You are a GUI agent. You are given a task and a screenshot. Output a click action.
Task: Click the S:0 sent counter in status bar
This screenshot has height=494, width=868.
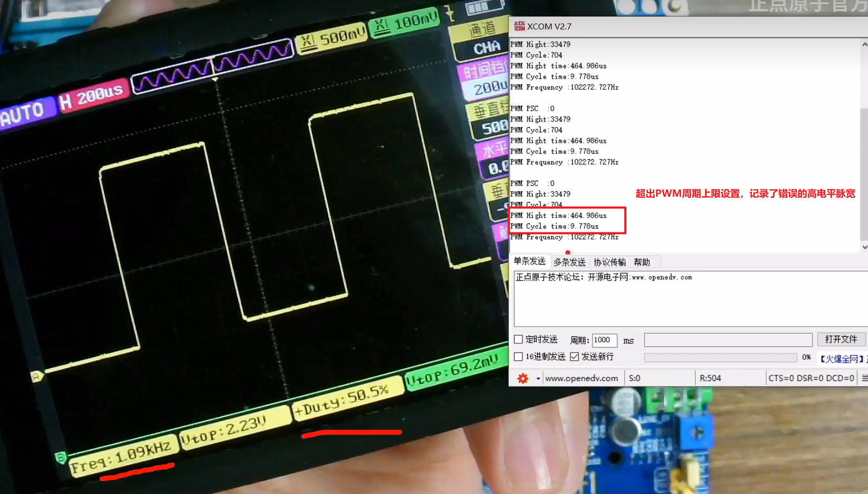click(x=634, y=379)
